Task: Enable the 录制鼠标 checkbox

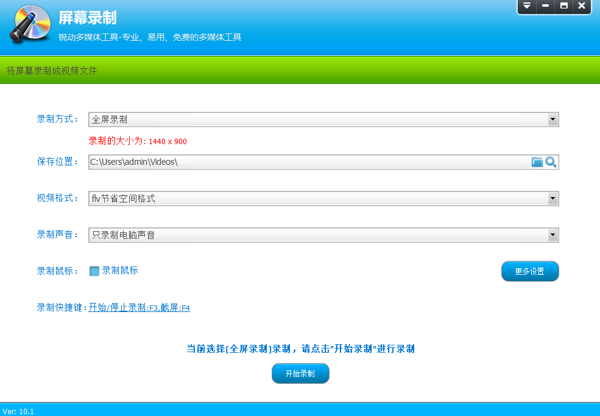Action: click(94, 270)
